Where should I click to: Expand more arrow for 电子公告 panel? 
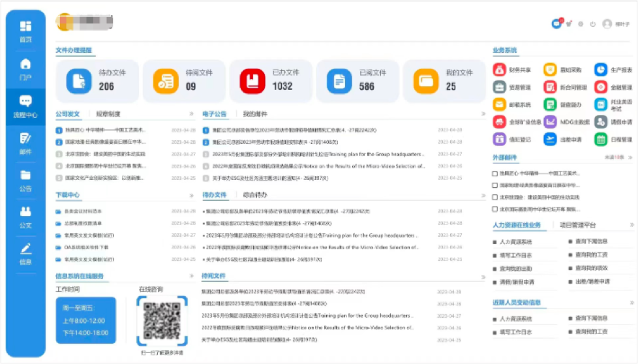coord(483,114)
